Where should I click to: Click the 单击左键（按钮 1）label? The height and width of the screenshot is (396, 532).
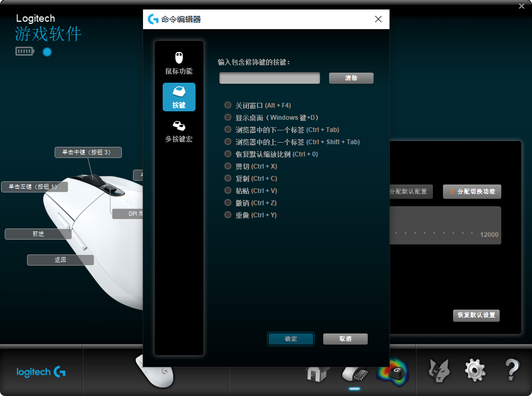pyautogui.click(x=34, y=187)
